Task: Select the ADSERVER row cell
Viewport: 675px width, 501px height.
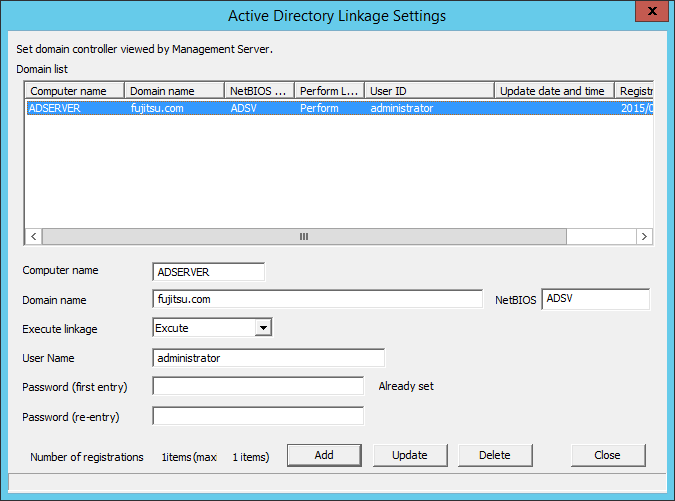Action: [55, 108]
